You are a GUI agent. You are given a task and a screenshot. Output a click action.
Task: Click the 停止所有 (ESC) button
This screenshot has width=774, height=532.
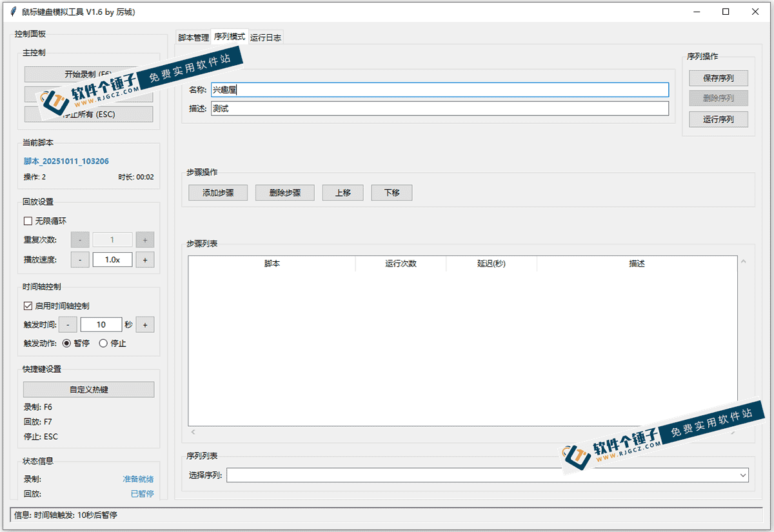[88, 113]
